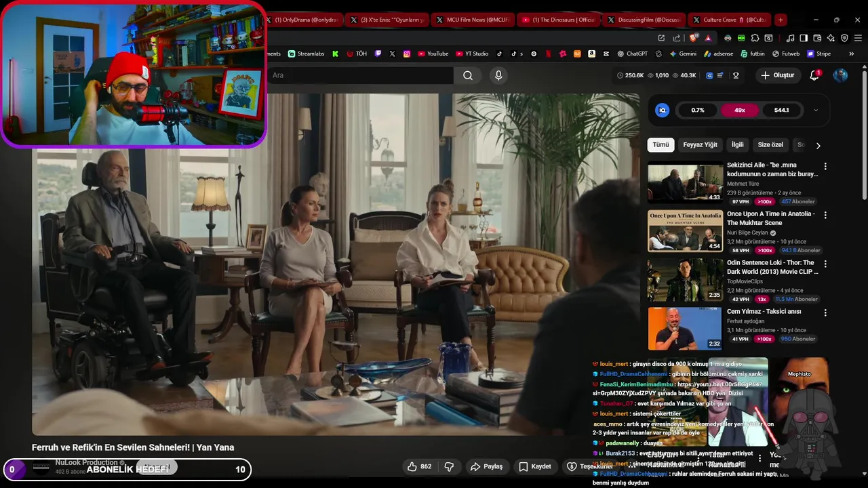Select the Tümü filter chip
Viewport: 868px width, 488px height.
point(660,144)
